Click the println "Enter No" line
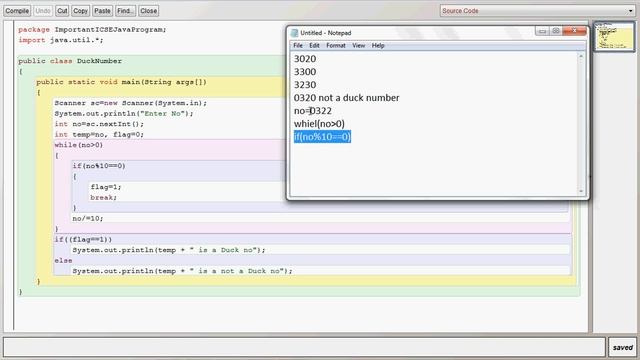This screenshot has height=360, width=640. pyautogui.click(x=124, y=113)
